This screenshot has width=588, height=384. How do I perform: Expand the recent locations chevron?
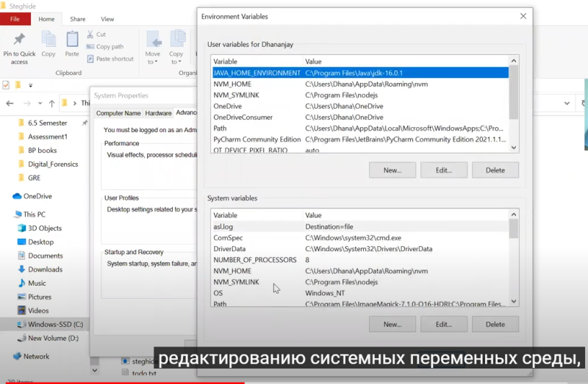(x=39, y=103)
